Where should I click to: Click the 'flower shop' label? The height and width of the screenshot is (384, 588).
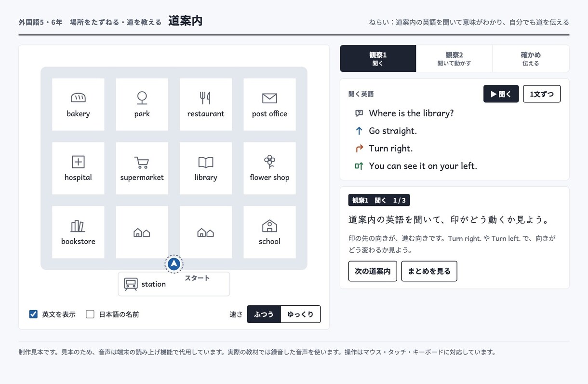point(269,178)
